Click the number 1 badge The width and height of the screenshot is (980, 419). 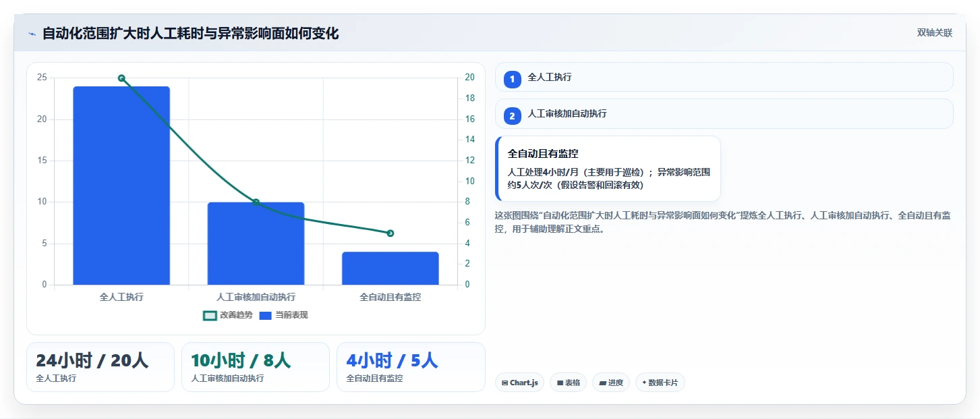[512, 79]
